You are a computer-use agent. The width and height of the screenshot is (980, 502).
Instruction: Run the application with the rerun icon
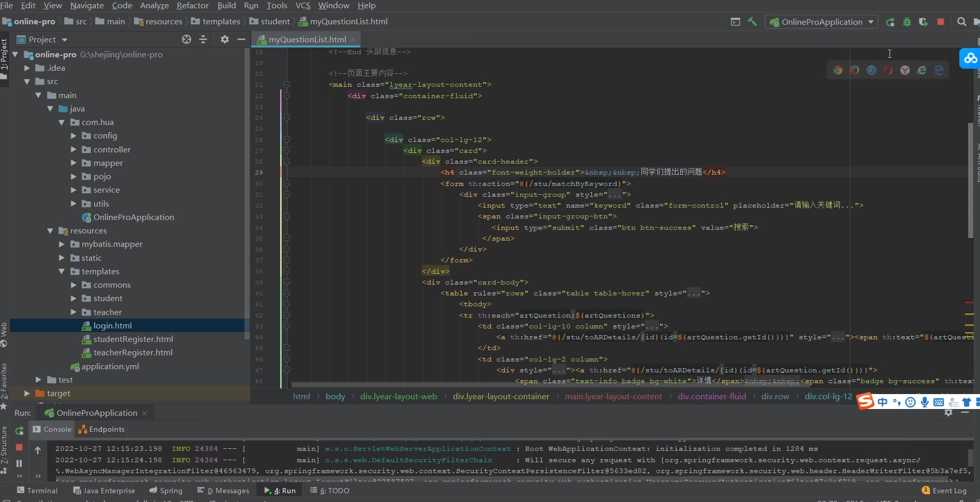click(x=890, y=22)
